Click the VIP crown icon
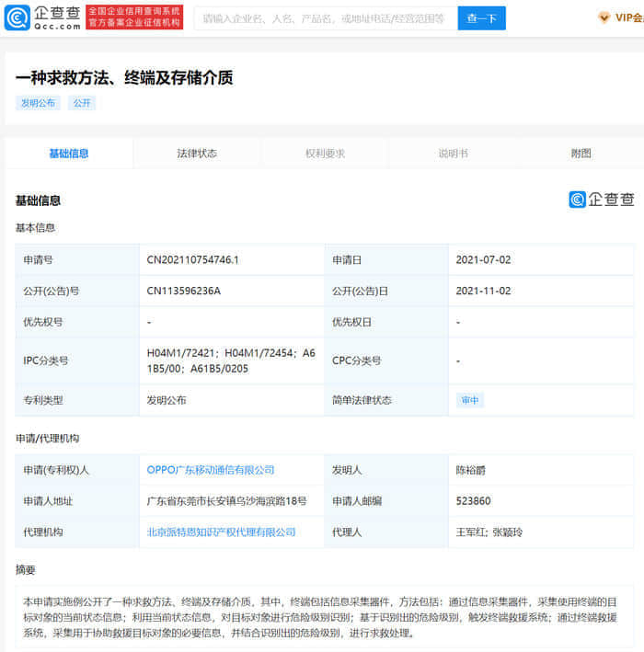 (604, 17)
